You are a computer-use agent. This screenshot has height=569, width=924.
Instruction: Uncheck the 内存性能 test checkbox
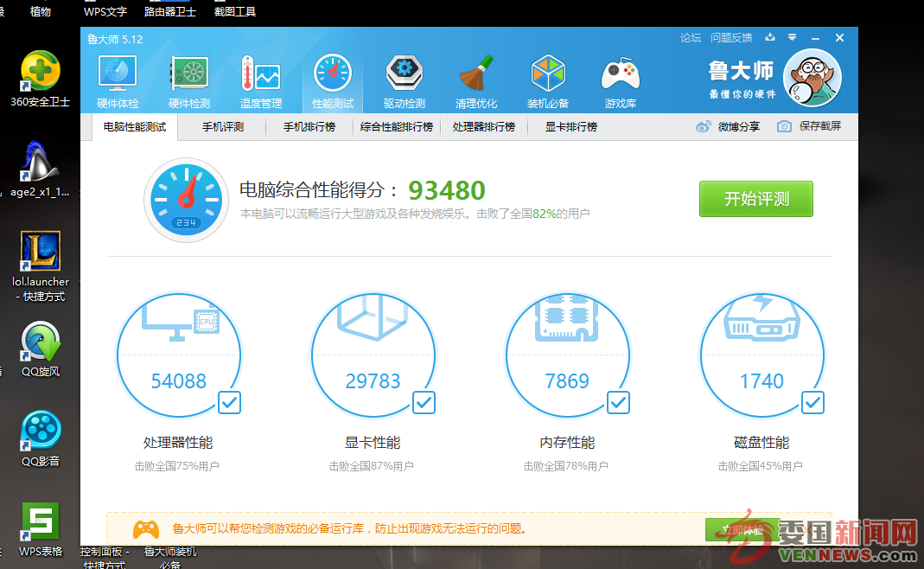(618, 403)
